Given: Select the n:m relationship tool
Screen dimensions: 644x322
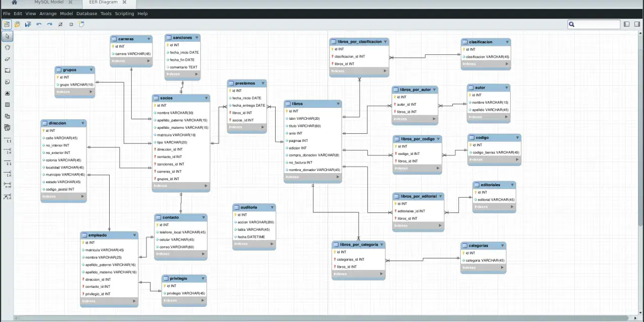Looking at the screenshot, I should (9, 185).
